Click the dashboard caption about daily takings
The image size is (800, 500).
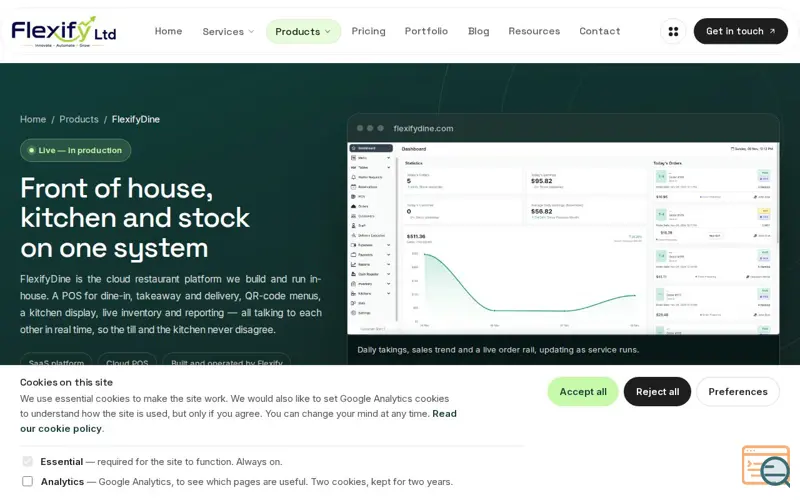pyautogui.click(x=498, y=350)
